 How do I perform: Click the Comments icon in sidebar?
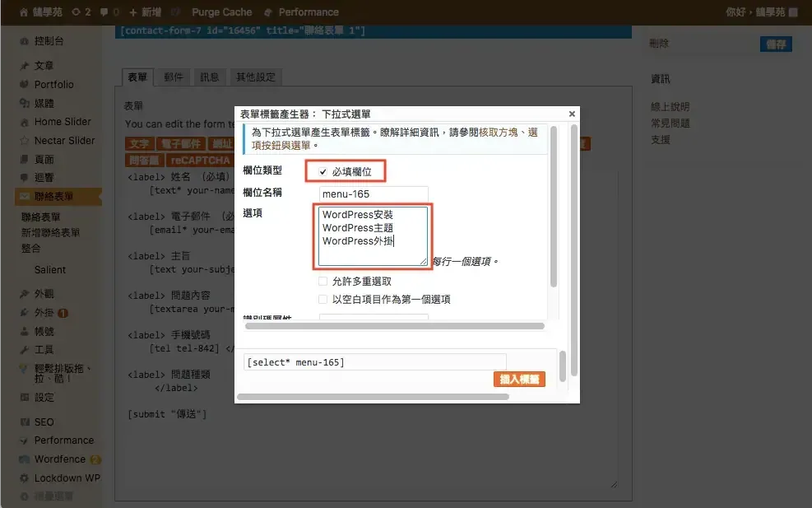coord(24,177)
